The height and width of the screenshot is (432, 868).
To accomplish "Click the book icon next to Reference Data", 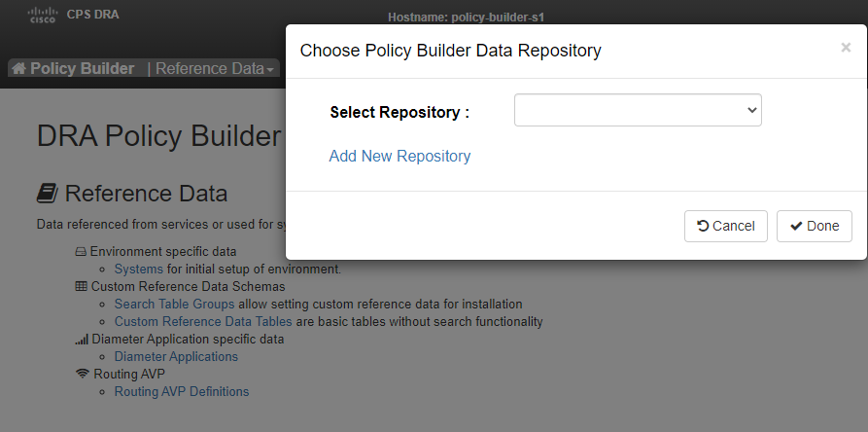I will [x=48, y=194].
